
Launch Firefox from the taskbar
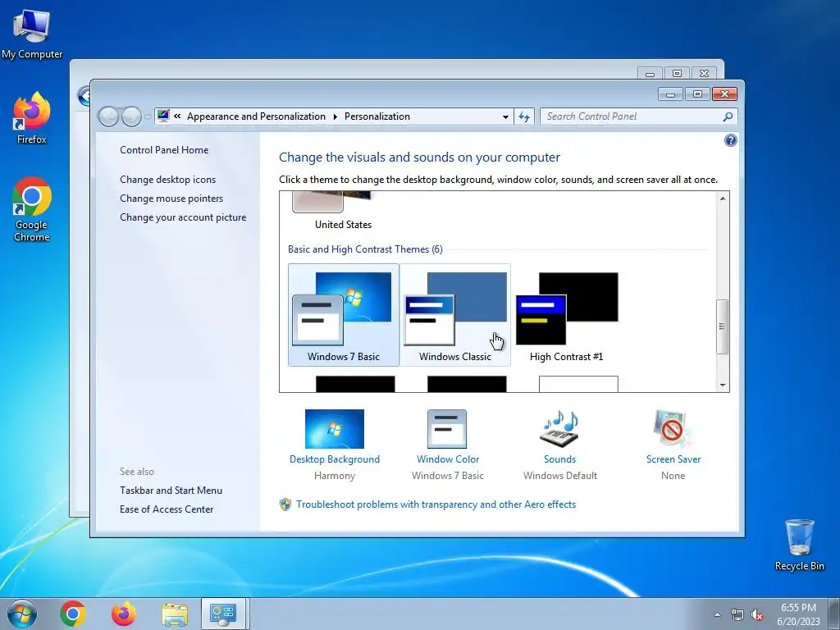[123, 614]
